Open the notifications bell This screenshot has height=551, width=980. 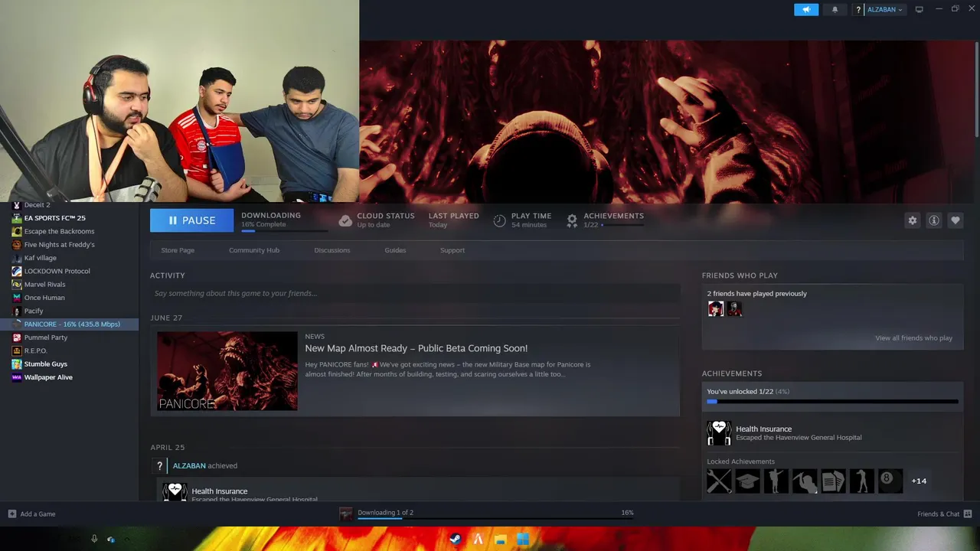click(835, 9)
